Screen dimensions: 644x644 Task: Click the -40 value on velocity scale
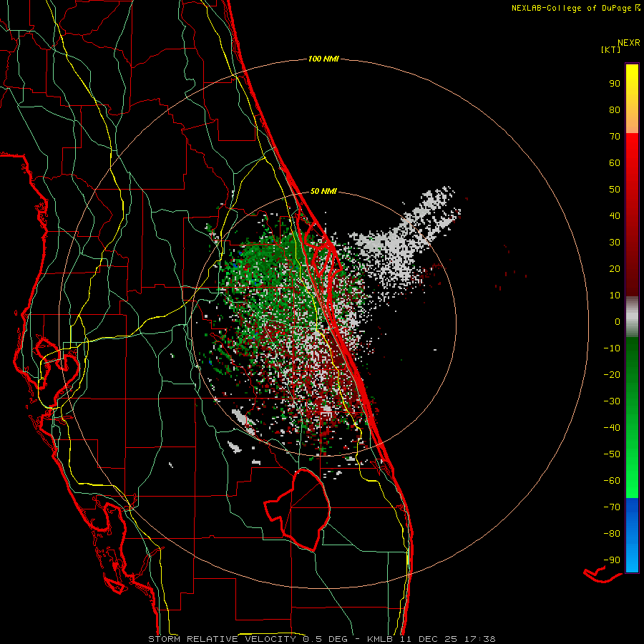coord(612,428)
